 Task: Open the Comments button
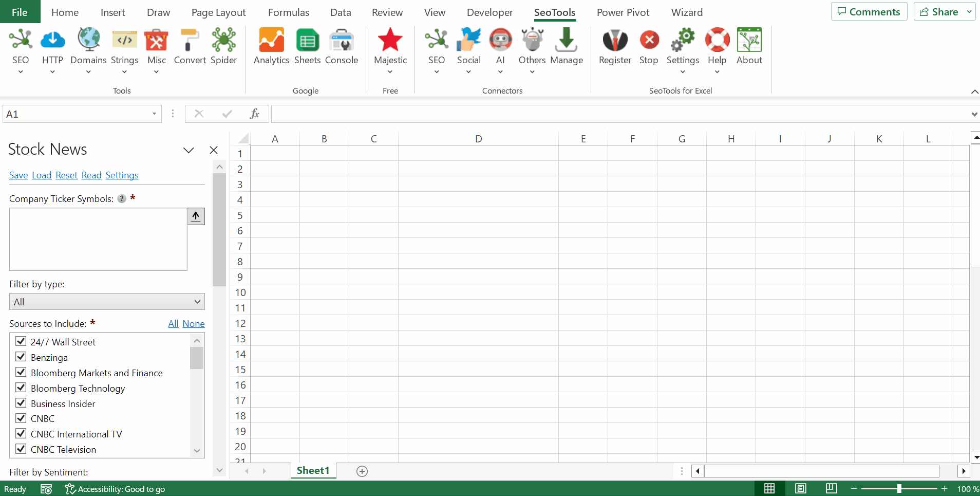(x=869, y=11)
